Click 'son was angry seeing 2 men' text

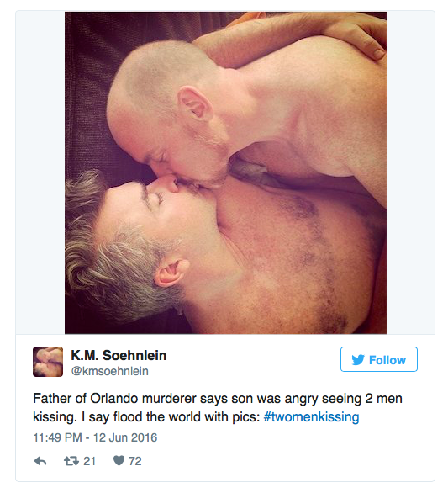(317, 399)
